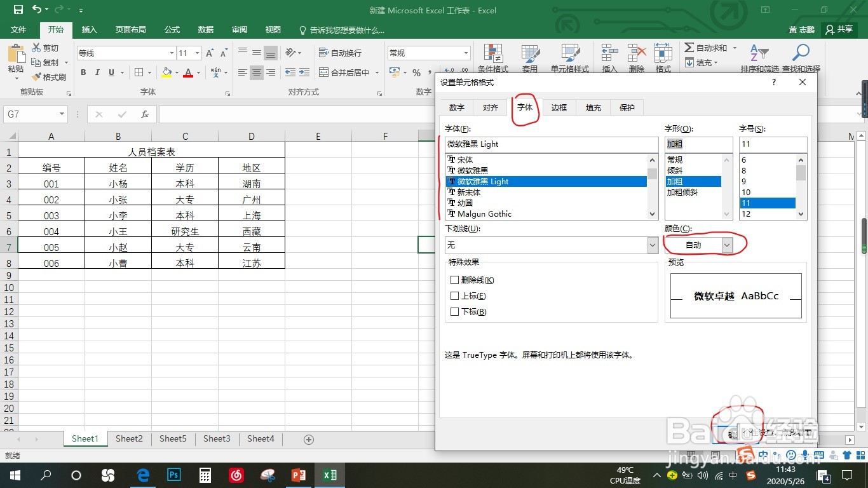Open the font color (颜色) dropdown
Viewport: 868px width, 488px height.
point(727,245)
